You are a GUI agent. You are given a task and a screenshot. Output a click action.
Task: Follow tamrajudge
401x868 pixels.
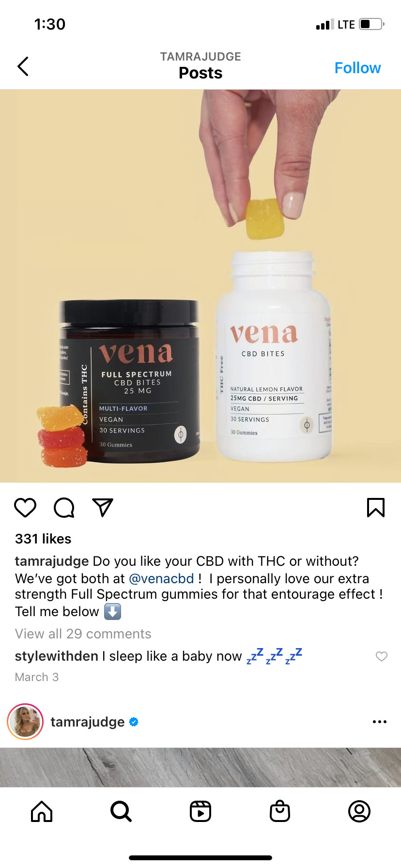[x=357, y=68]
